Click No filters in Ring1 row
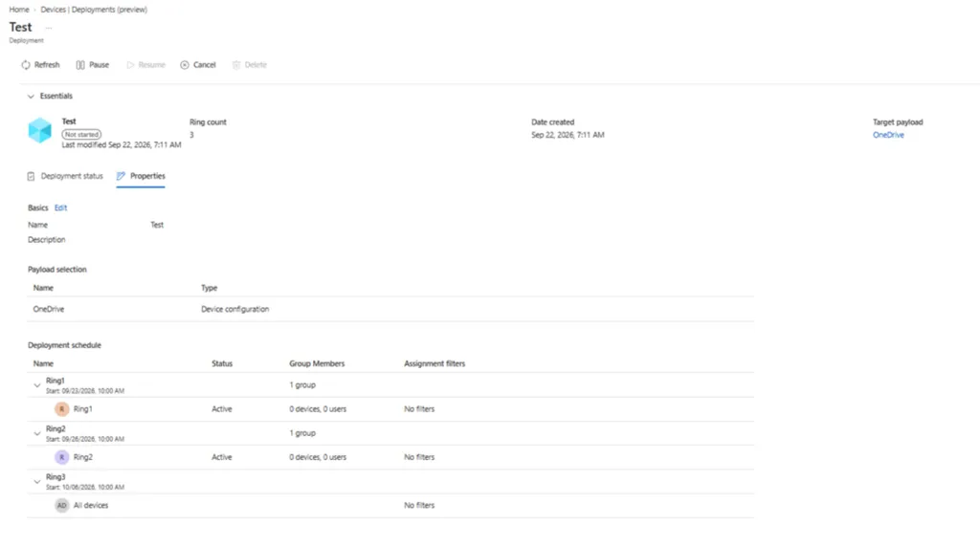Viewport: 980px width, 546px height. [x=419, y=409]
